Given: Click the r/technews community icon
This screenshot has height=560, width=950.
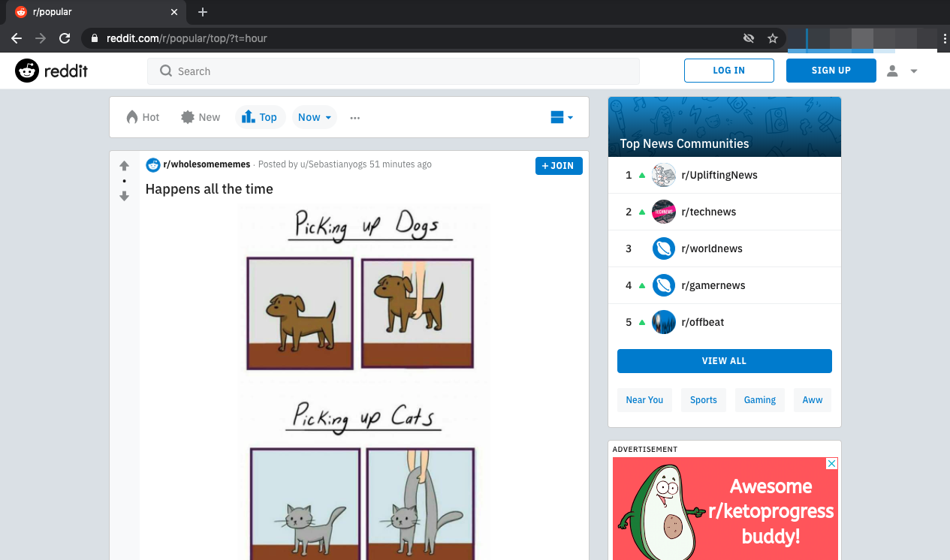Looking at the screenshot, I should click(x=663, y=212).
